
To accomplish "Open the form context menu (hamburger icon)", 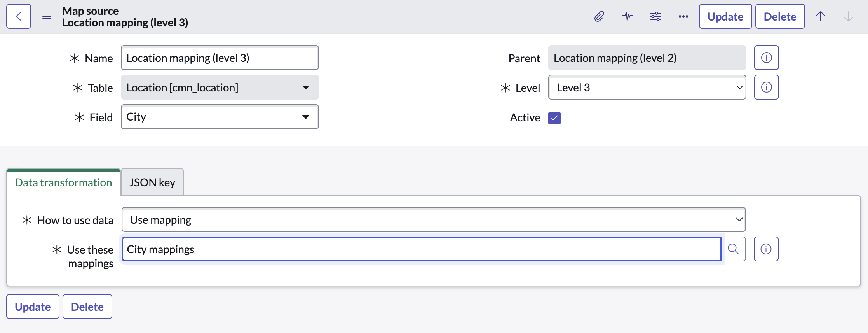I will pyautogui.click(x=47, y=16).
